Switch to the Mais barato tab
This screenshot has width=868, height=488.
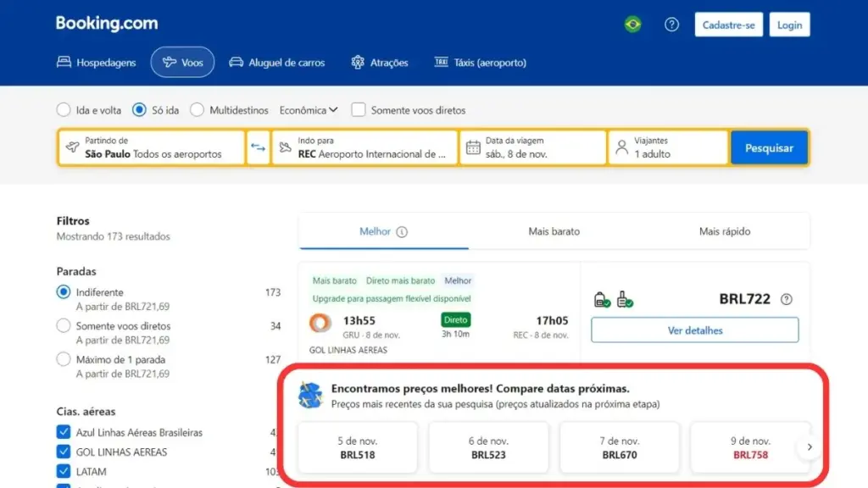[x=554, y=231]
